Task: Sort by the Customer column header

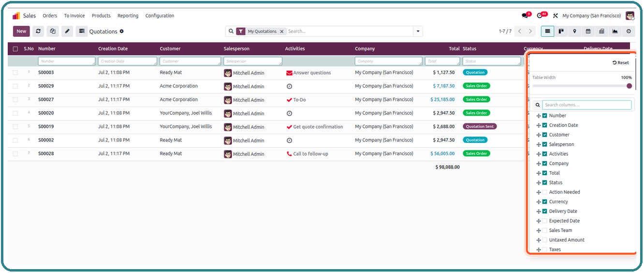Action: 170,49
